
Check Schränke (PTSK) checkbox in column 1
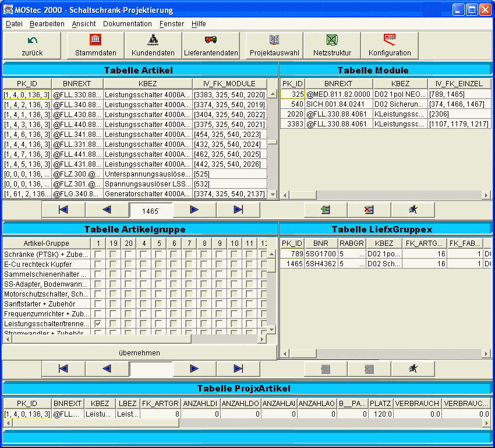point(98,255)
